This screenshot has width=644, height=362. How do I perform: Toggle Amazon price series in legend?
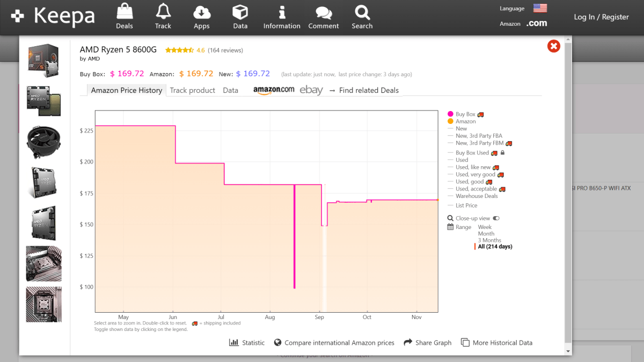(465, 121)
